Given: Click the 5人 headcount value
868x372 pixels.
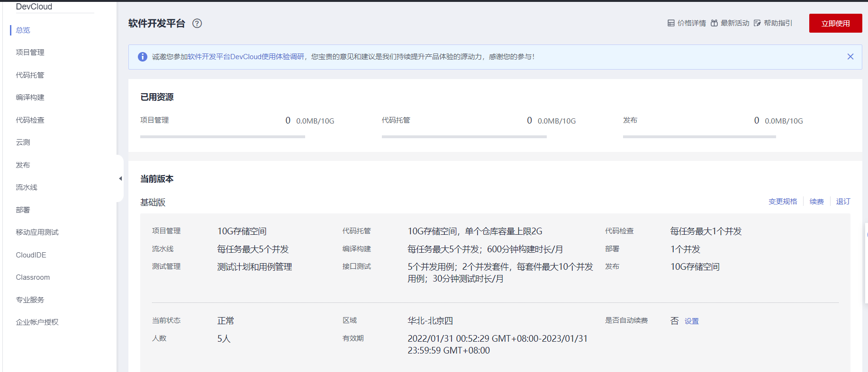Looking at the screenshot, I should 224,339.
